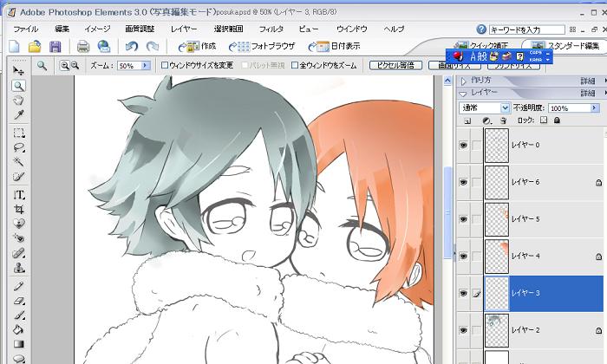Enable 全ウィンドウをズーム checkbox

point(295,65)
